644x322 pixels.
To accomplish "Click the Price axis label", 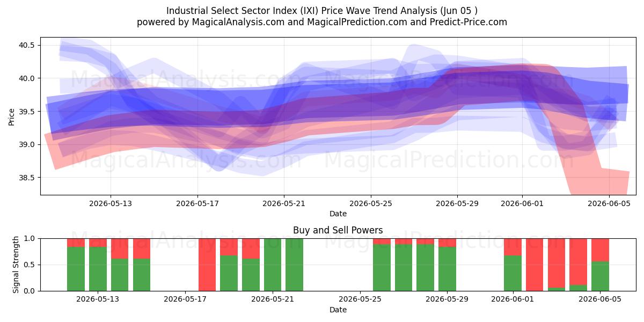I will coord(12,116).
